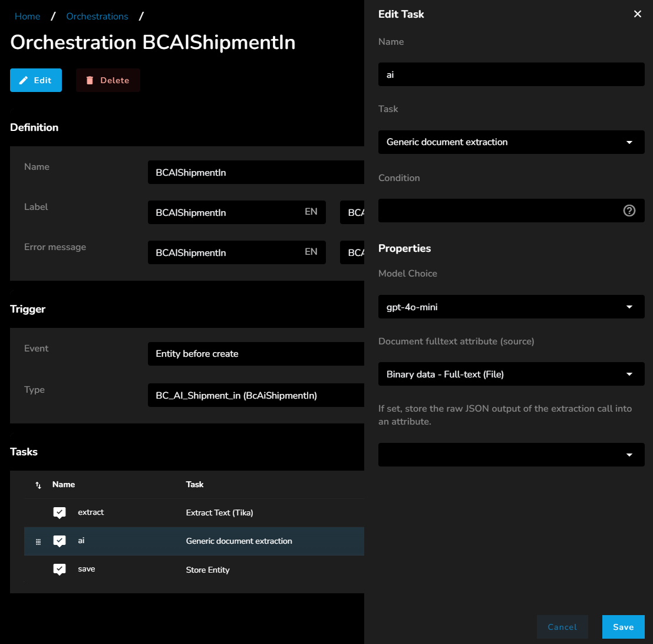Toggle the checkbox for extract task
This screenshot has height=644, width=653.
60,512
